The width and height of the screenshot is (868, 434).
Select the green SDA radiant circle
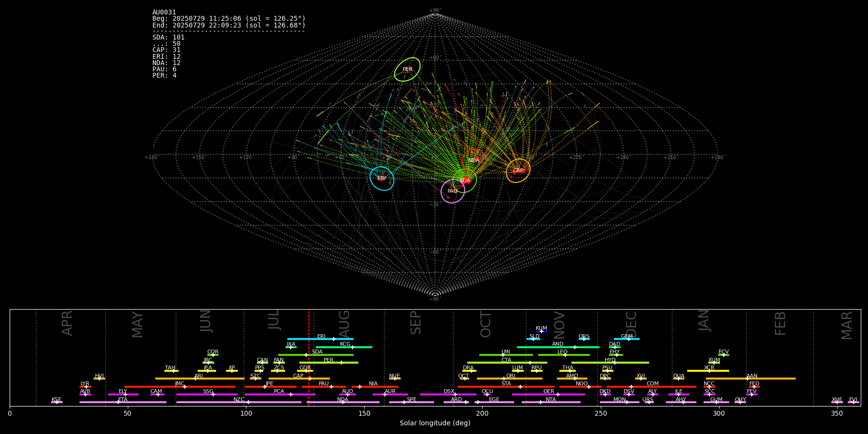pyautogui.click(x=464, y=180)
